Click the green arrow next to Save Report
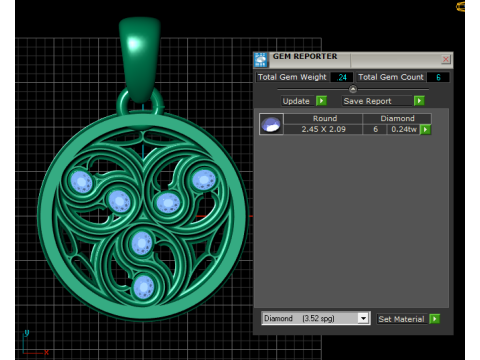The image size is (480, 360). click(x=419, y=101)
